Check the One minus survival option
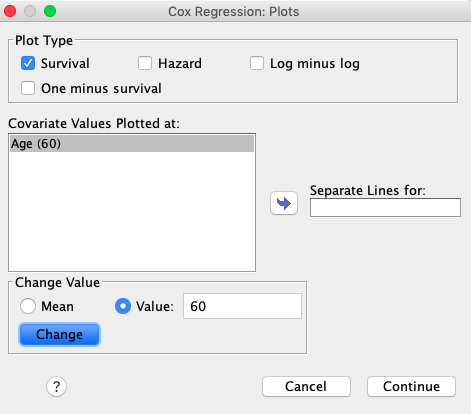 pos(28,88)
